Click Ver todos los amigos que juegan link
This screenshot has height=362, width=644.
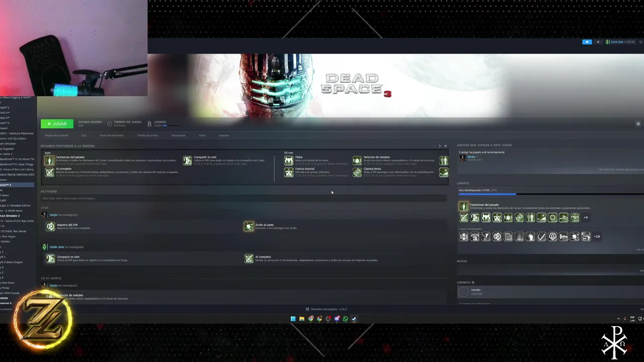point(621,169)
